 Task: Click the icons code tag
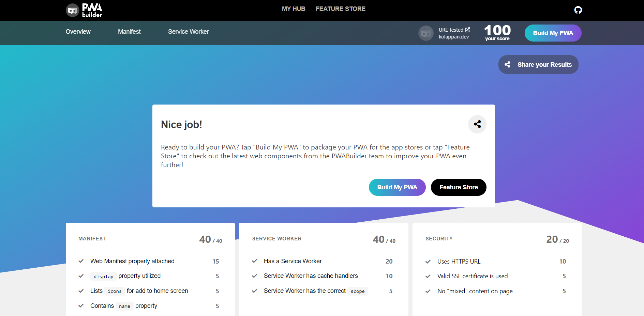pos(115,291)
